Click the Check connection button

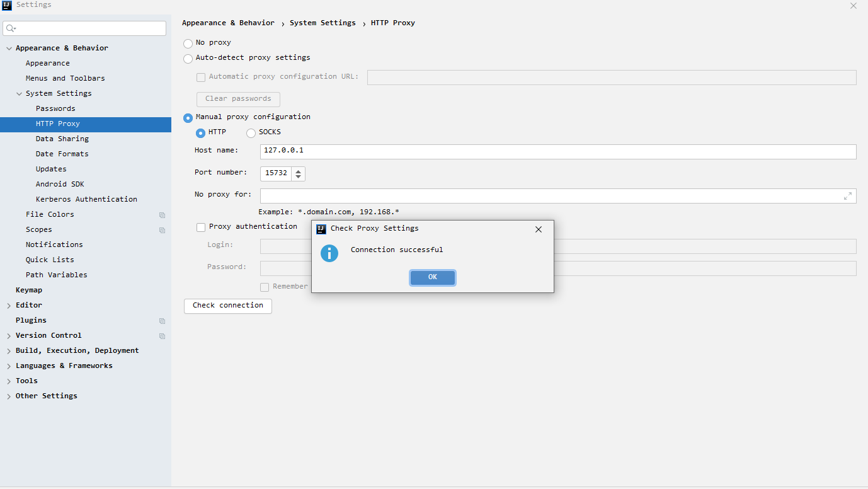[x=228, y=306]
